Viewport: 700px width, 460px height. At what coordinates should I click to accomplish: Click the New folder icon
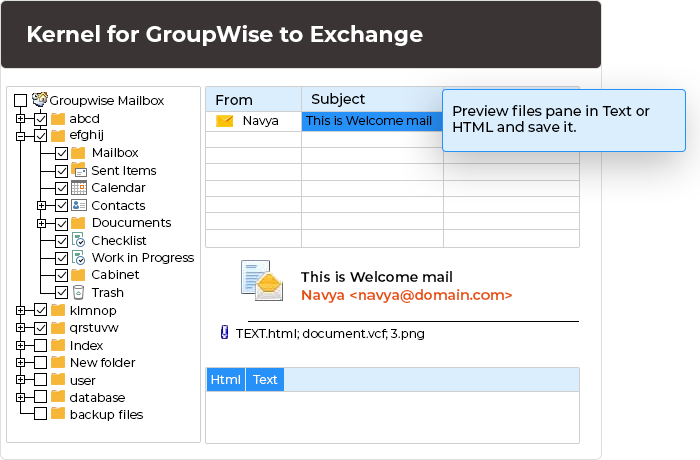[58, 362]
